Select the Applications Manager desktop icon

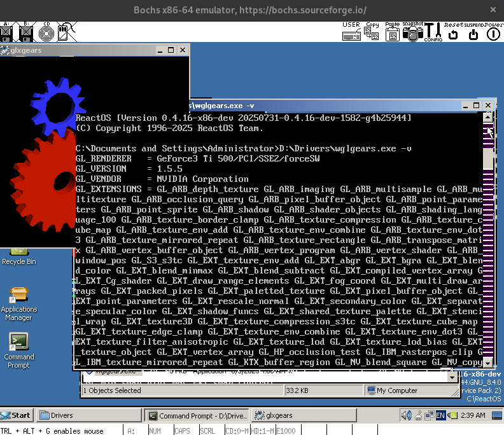tap(18, 304)
